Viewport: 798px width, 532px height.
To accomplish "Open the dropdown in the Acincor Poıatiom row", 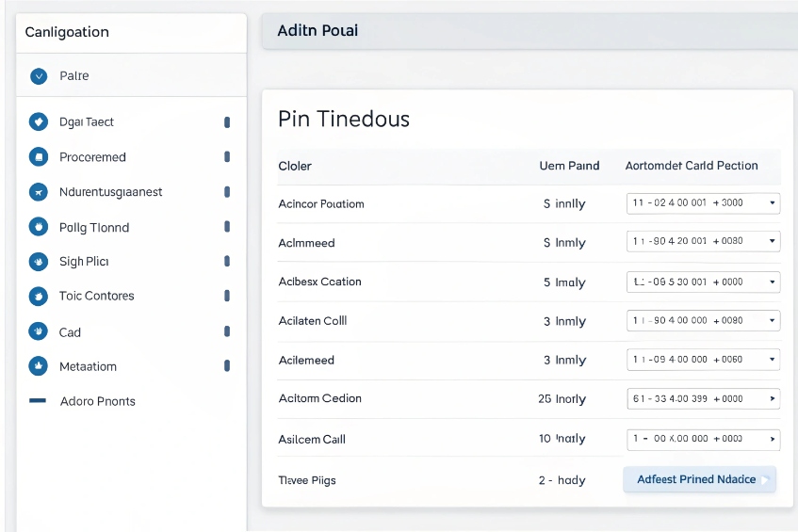I will click(x=704, y=203).
